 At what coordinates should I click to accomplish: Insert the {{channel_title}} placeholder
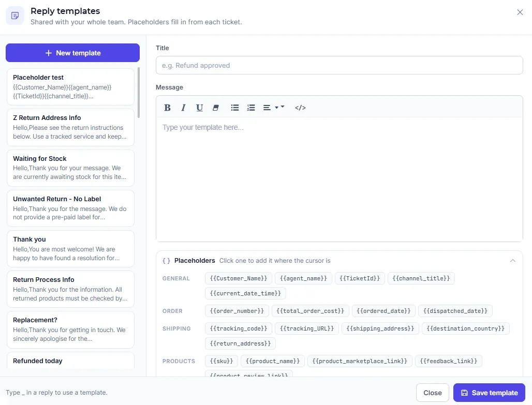click(421, 278)
